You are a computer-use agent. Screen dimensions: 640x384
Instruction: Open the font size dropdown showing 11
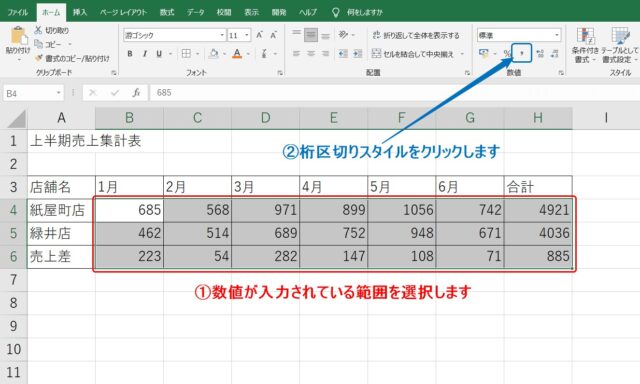[247, 35]
